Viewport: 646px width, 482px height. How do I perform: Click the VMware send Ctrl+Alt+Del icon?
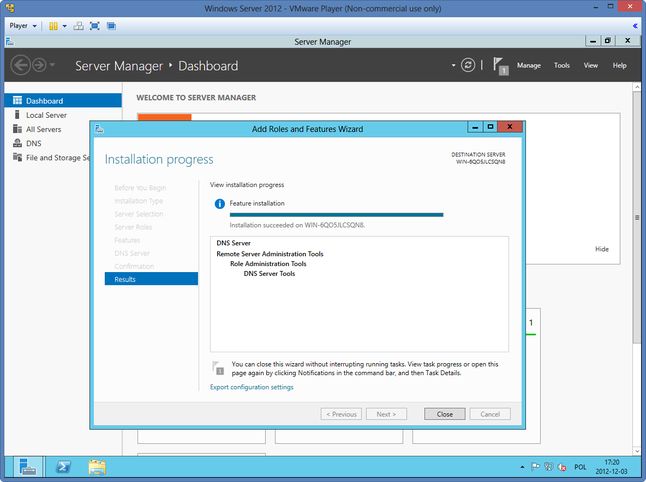[78, 26]
